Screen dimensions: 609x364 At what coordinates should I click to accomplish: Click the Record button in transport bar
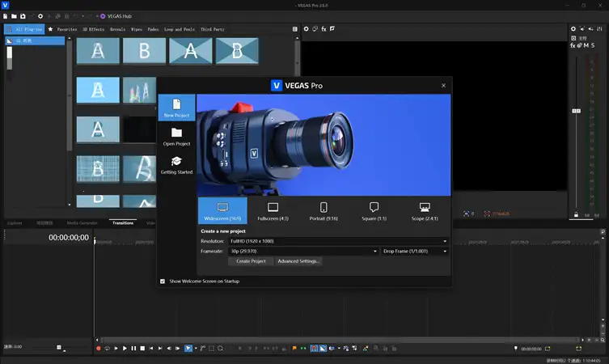click(98, 349)
